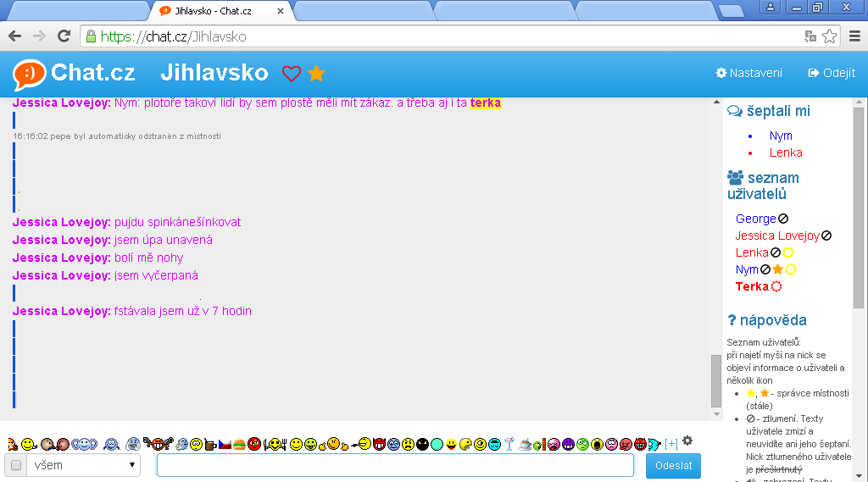The width and height of the screenshot is (868, 482).
Task: Insert the smiley with two guns
Action: pos(159,443)
